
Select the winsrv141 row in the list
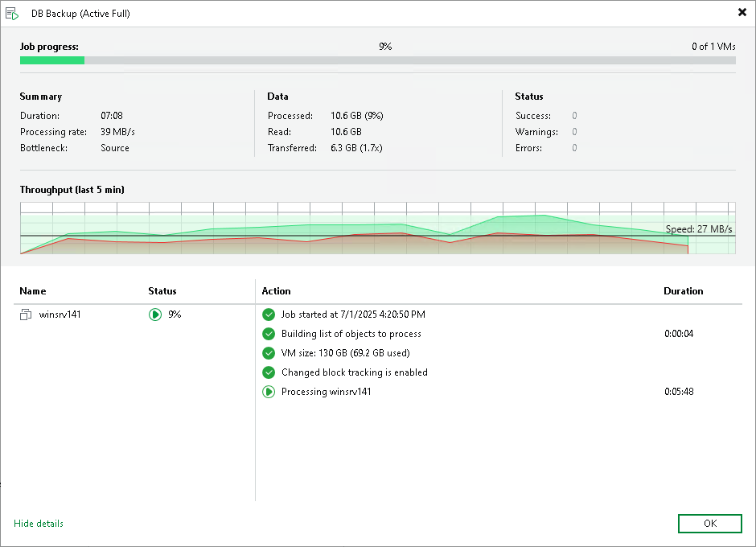[134, 315]
